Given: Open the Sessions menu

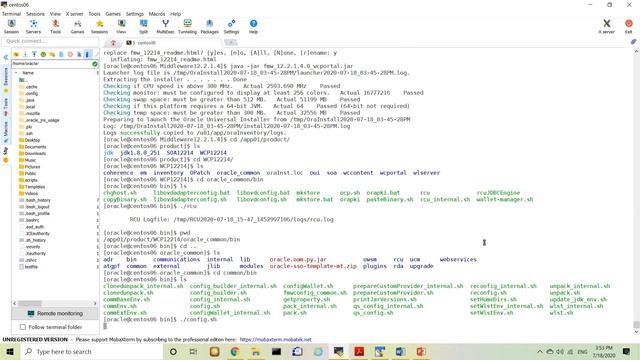Looking at the screenshot, I should tap(36, 14).
